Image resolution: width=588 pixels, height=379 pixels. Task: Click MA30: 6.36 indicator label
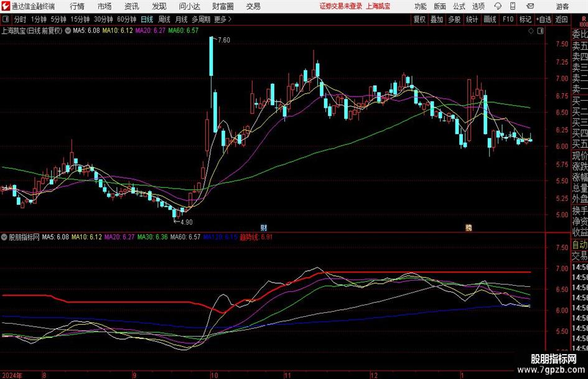[x=152, y=237]
